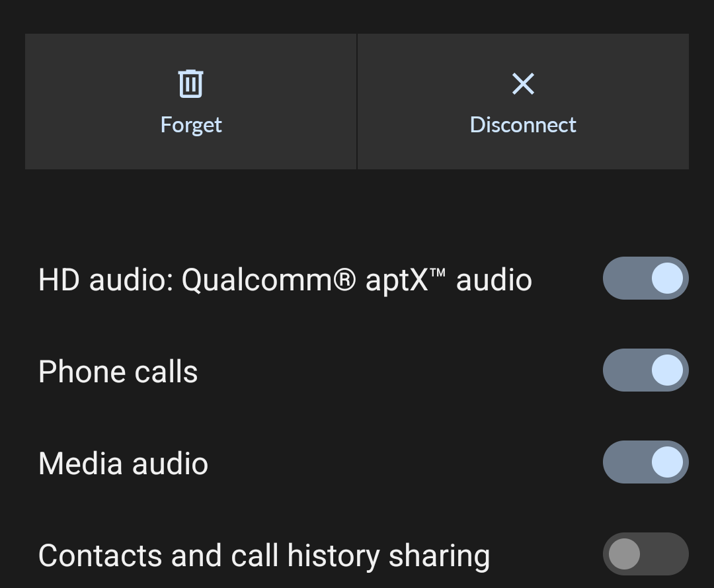Click the Phone calls switch's light knob
714x588 pixels.
pos(667,370)
